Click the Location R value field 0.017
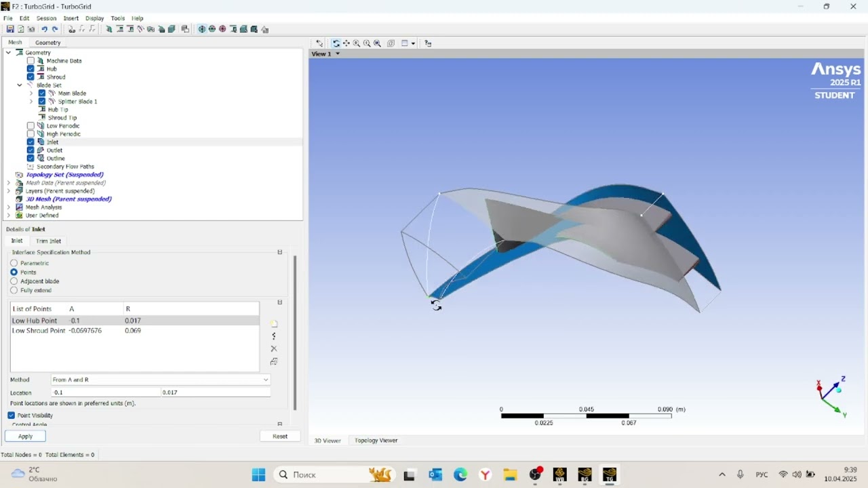 [x=216, y=392]
